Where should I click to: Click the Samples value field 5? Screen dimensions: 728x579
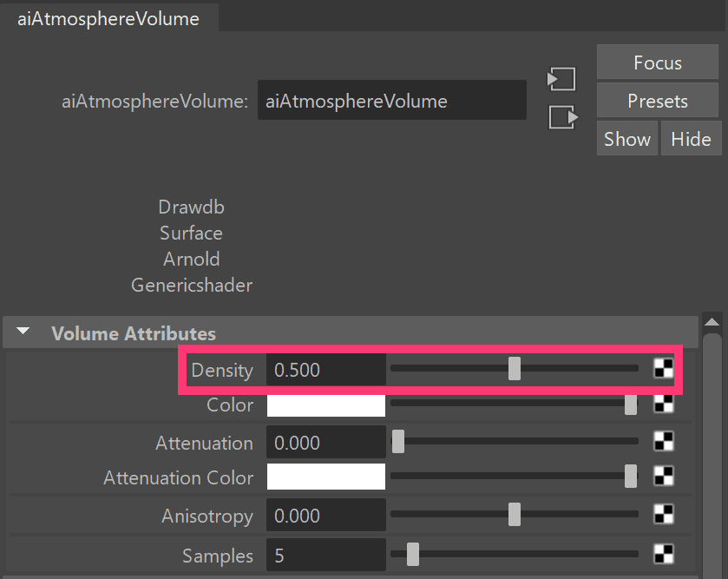point(326,555)
